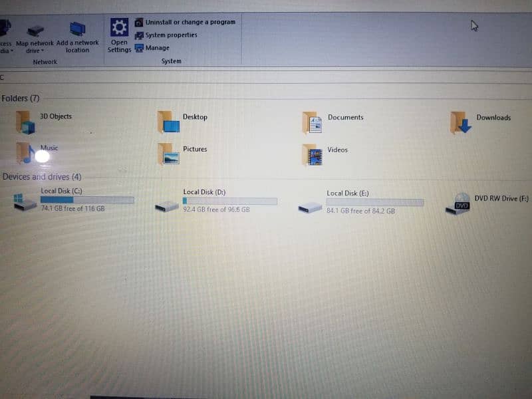The image size is (532, 399).
Task: Select the Videos folder icon
Action: 312,154
